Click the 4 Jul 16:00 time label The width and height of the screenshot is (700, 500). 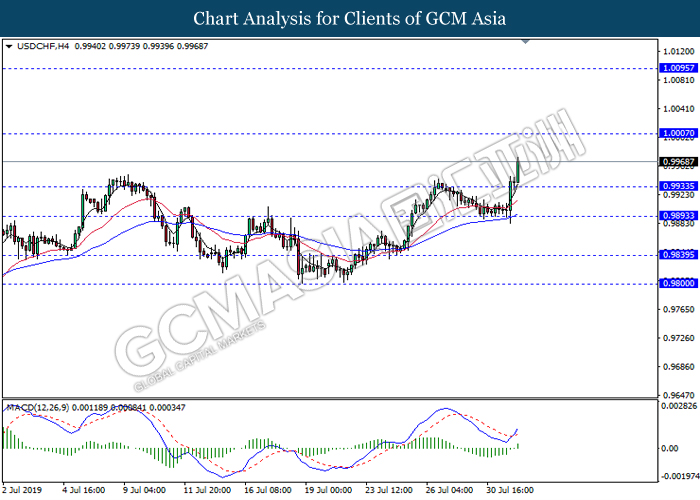83,490
